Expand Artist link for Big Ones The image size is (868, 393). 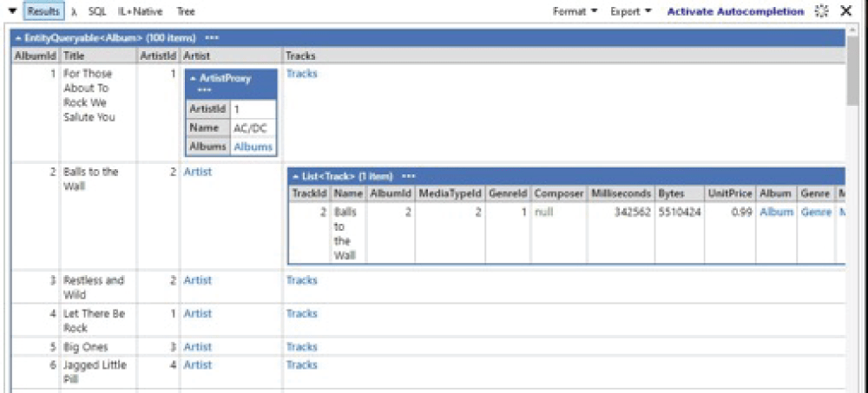[198, 346]
